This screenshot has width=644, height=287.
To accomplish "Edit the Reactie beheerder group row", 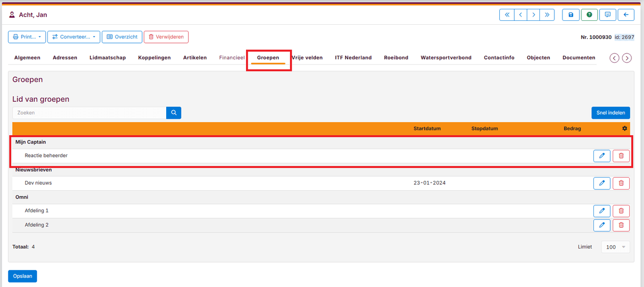I will coord(602,156).
